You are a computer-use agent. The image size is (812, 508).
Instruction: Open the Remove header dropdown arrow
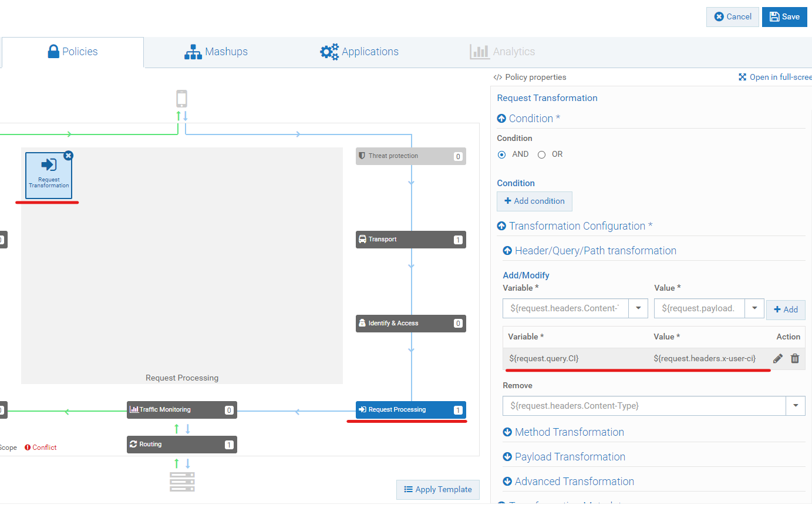pos(796,406)
